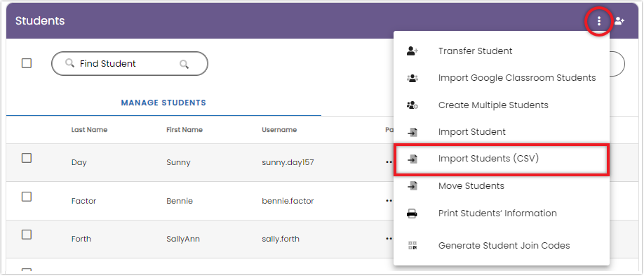Open the three-dot options menu in Students header
The image size is (644, 276).
[599, 20]
